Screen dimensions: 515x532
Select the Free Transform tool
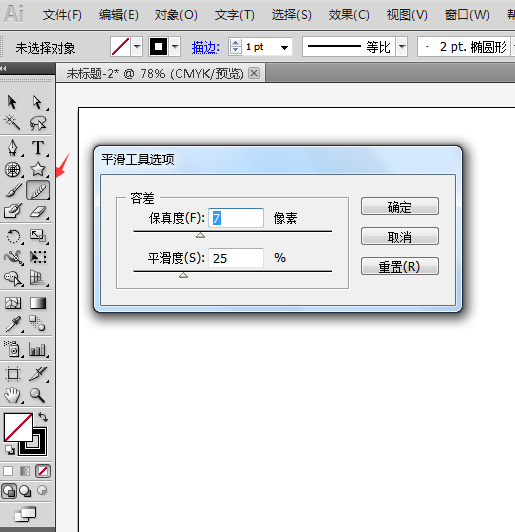click(38, 257)
